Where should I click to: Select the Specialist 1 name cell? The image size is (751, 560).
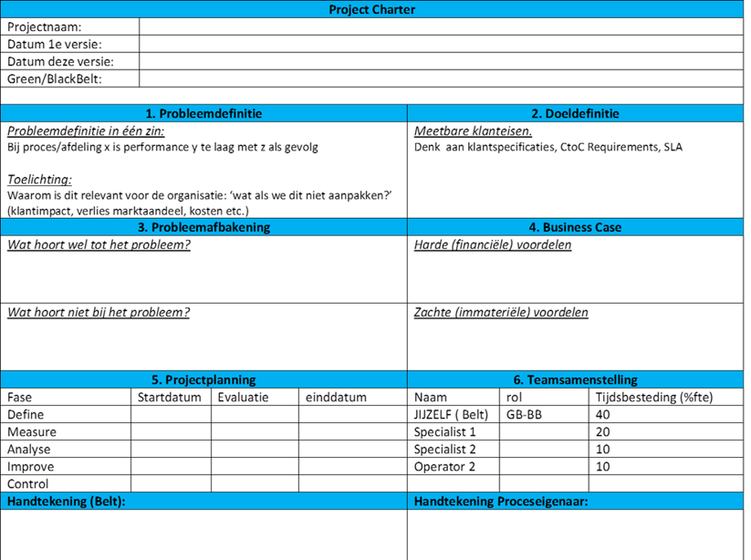(454, 431)
